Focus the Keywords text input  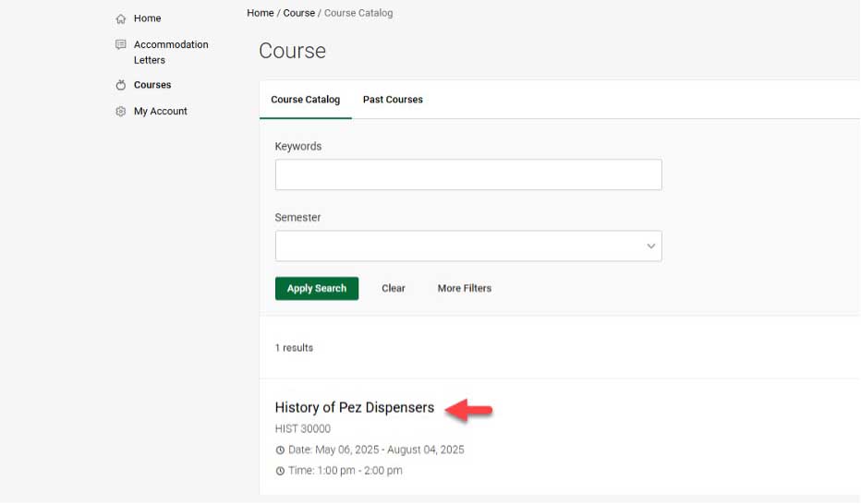[x=467, y=174]
